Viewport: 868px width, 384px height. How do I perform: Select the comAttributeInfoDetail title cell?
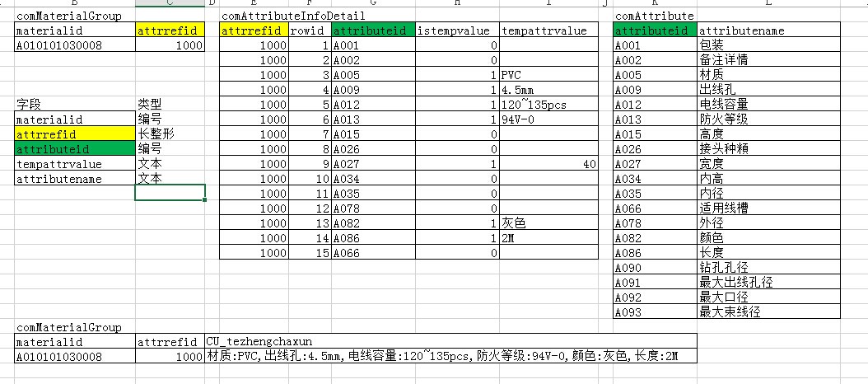pos(293,16)
